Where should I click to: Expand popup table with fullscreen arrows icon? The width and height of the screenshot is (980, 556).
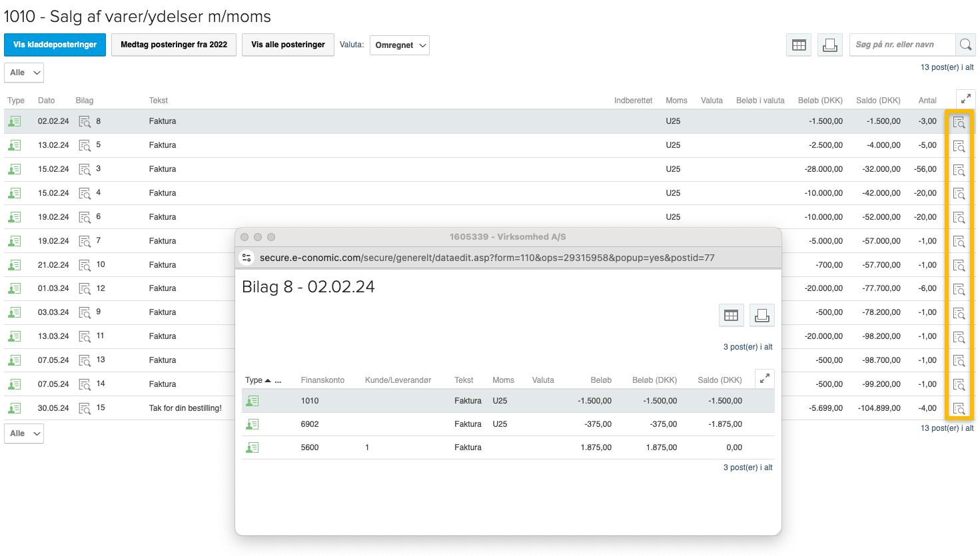765,378
